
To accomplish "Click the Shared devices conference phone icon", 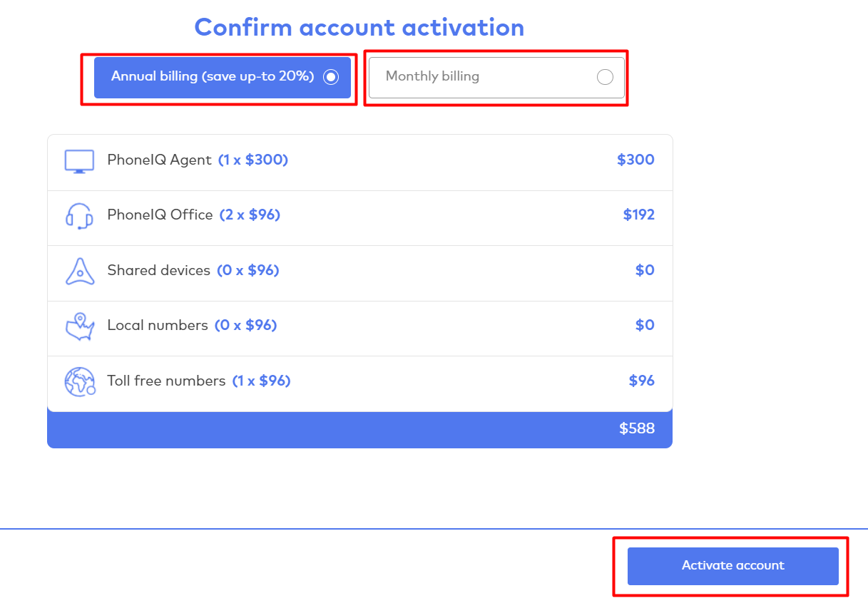I will (x=79, y=272).
